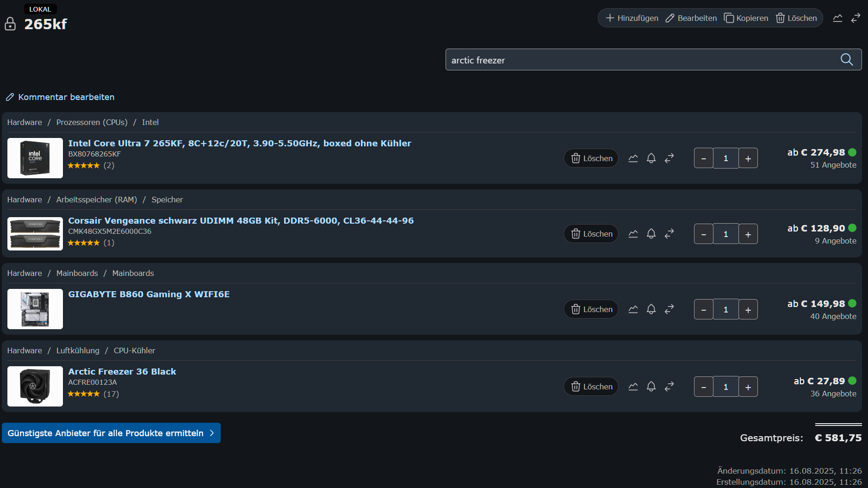Click Kopieren to copy the wishlist
The width and height of the screenshot is (868, 488).
pos(746,18)
